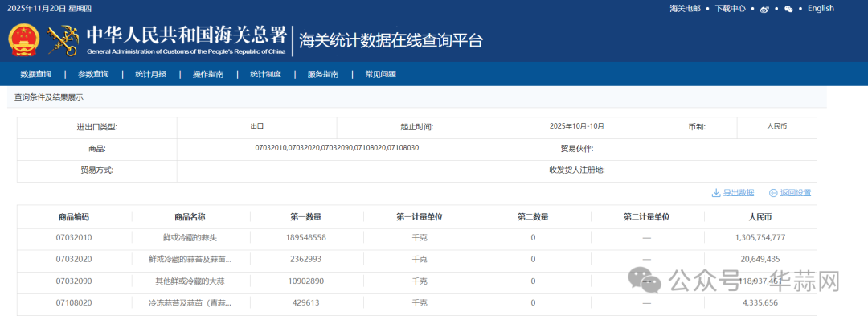Open the 统计月报 menu
Viewport: 868px width, 316px height.
150,74
